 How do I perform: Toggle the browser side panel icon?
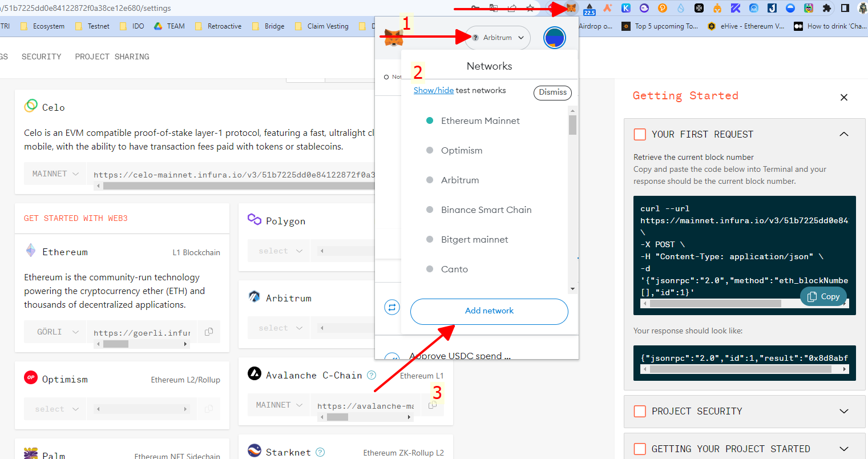[845, 8]
